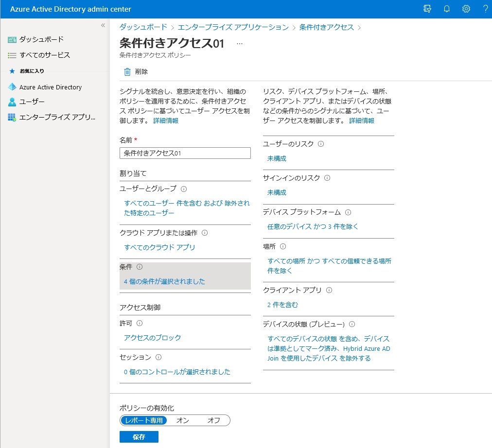Show info icon next to 条件
492x448 pixels.
pos(140,267)
